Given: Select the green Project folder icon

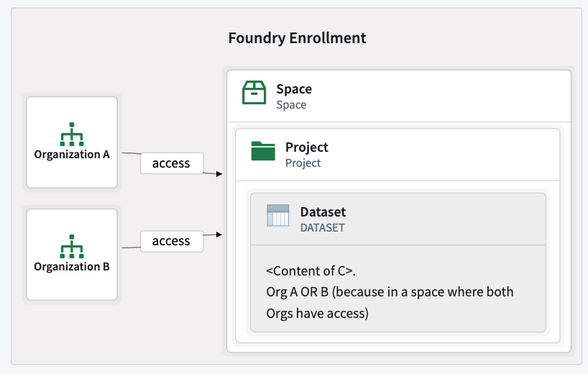Looking at the screenshot, I should [x=263, y=151].
